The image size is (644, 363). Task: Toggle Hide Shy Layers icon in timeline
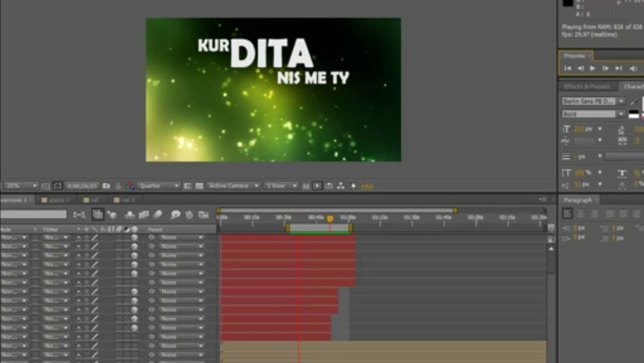click(130, 215)
